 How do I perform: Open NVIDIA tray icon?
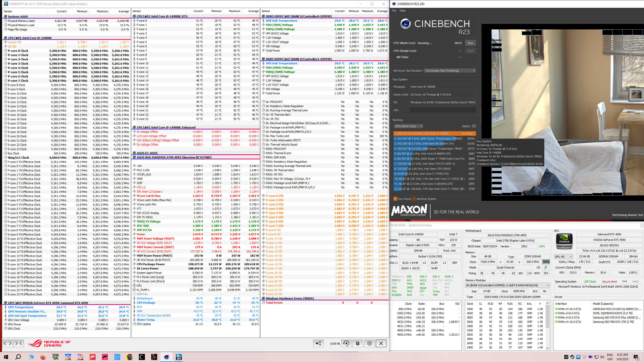566,357
